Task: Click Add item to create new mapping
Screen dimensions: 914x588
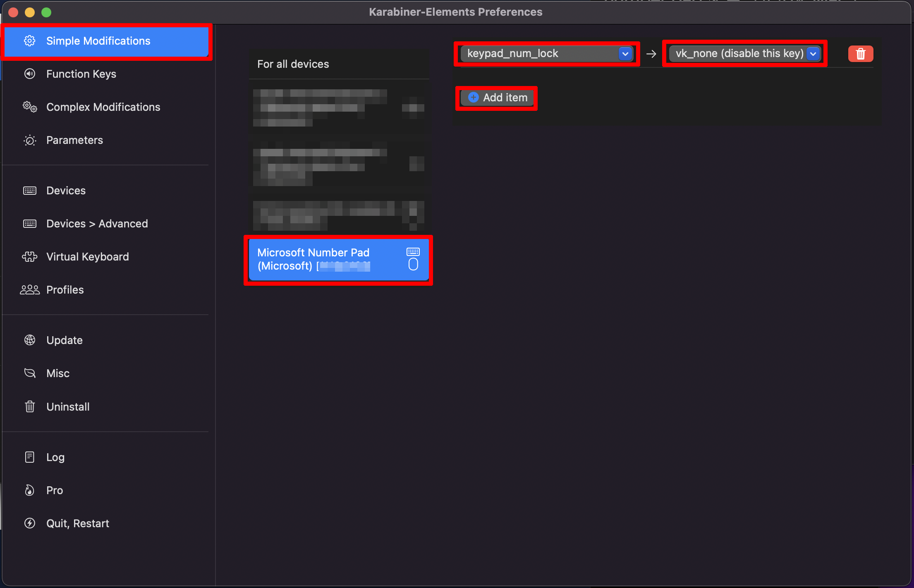Action: point(497,98)
